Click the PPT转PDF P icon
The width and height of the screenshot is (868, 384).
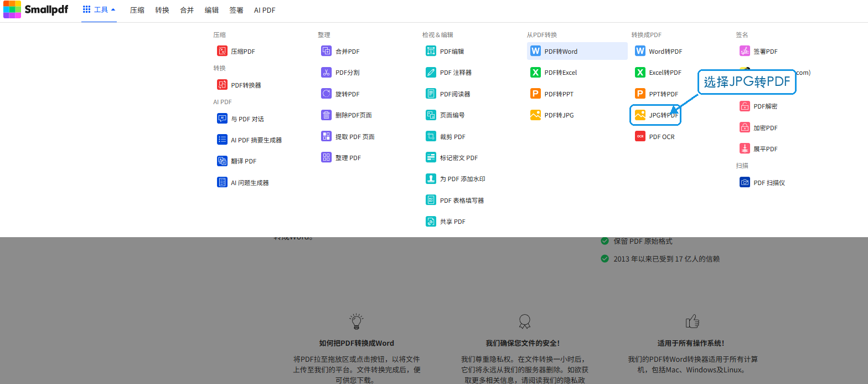(x=640, y=94)
